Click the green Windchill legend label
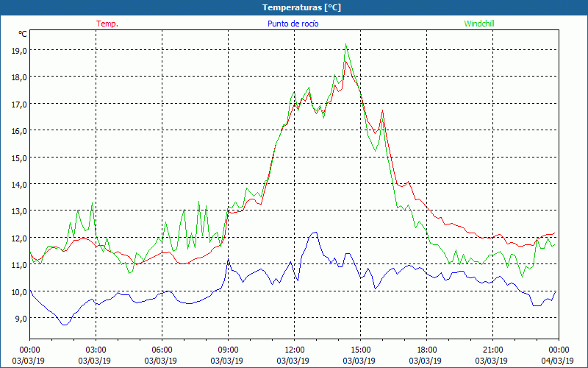This screenshot has height=368, width=588. [479, 24]
